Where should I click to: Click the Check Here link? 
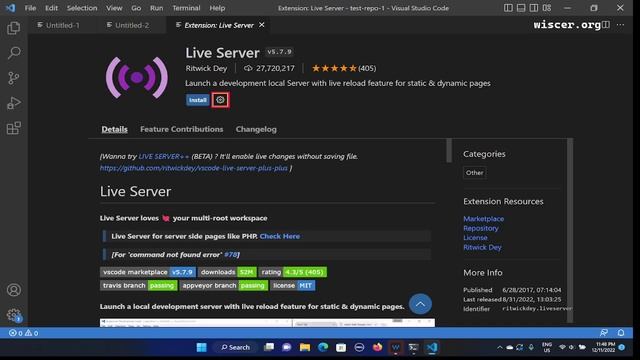pos(280,236)
